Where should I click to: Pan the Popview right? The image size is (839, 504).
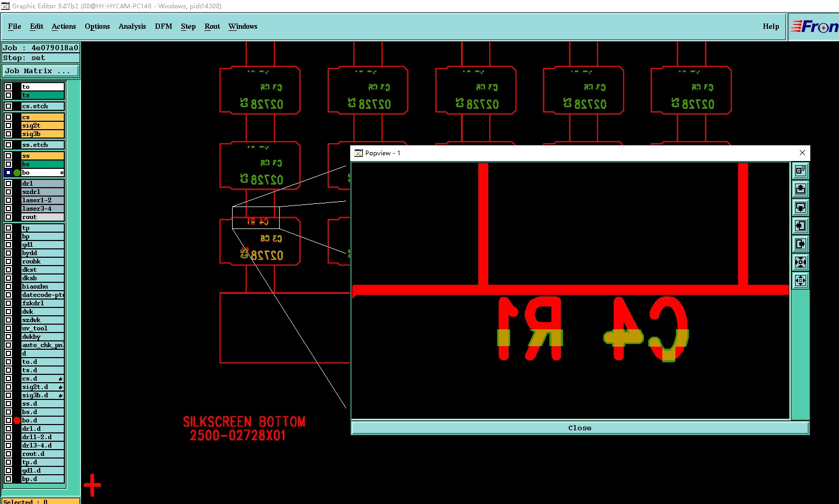[800, 244]
